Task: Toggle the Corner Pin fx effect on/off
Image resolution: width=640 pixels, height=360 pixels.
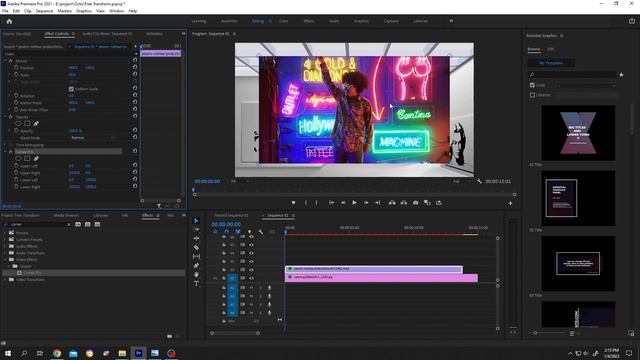Action: click(x=11, y=151)
